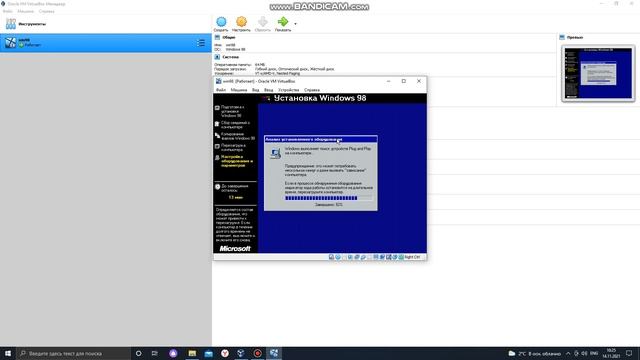
Task: Click Сбор сведений о компьютере step
Action: click(236, 125)
